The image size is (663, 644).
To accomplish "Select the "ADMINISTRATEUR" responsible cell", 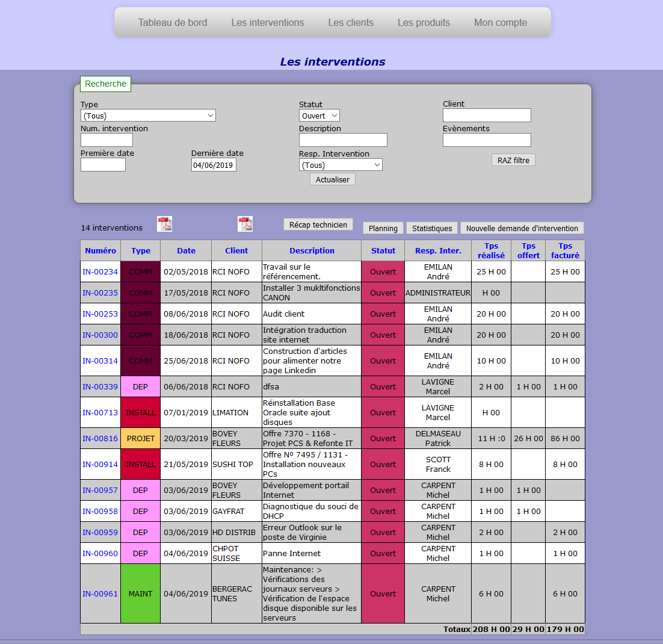I will click(x=438, y=293).
